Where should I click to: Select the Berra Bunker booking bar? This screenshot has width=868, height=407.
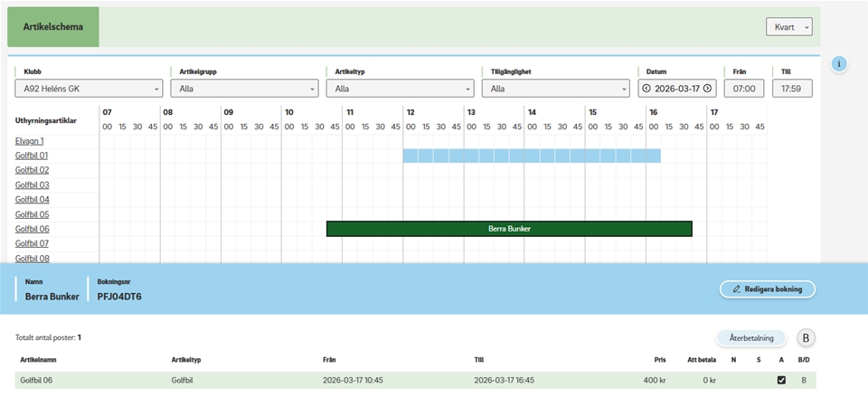[509, 229]
